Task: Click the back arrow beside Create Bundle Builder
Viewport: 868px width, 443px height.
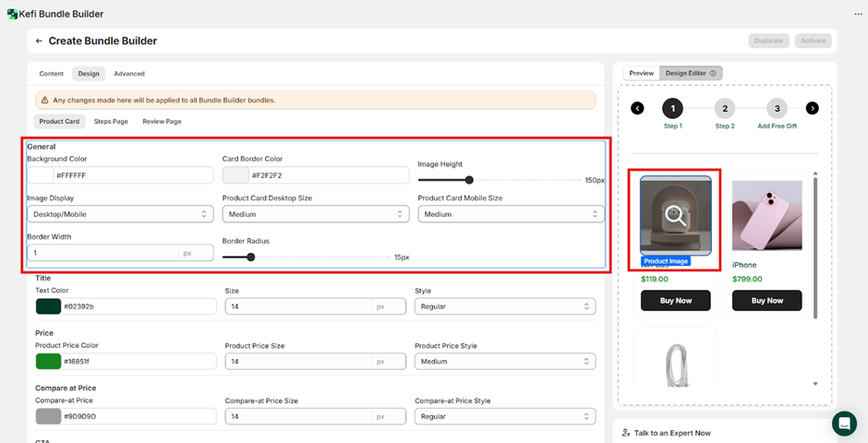Action: pos(39,42)
